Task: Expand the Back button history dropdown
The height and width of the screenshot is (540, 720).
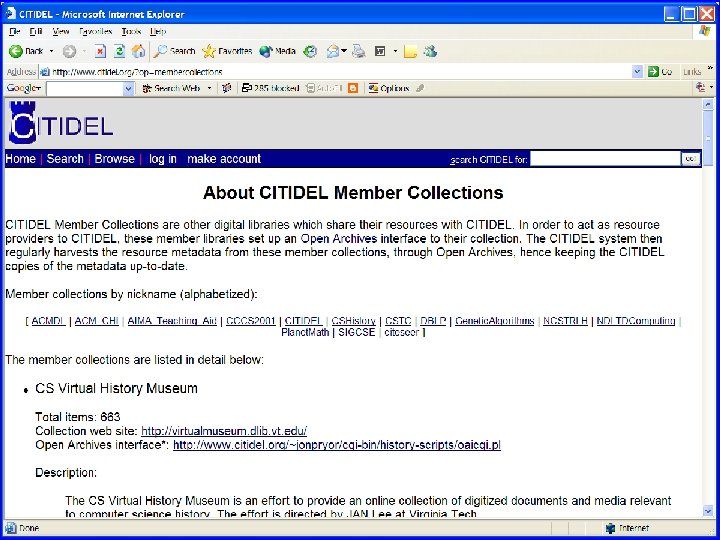Action: (x=51, y=51)
